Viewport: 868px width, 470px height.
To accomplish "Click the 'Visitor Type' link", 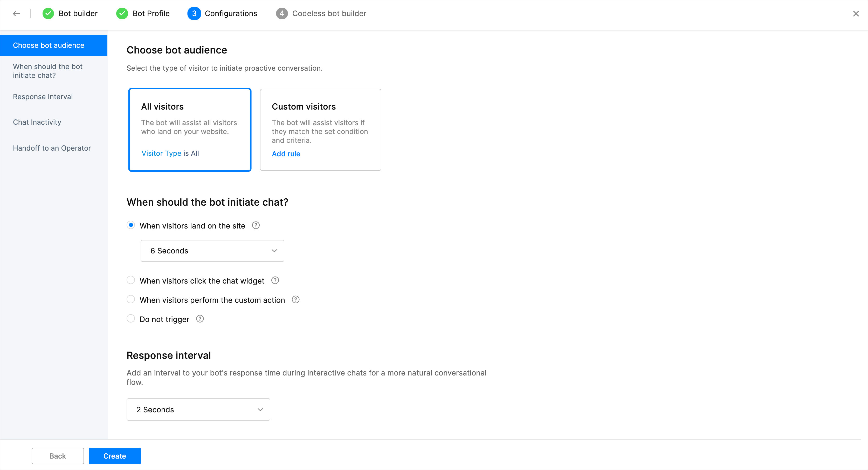I will point(161,153).
